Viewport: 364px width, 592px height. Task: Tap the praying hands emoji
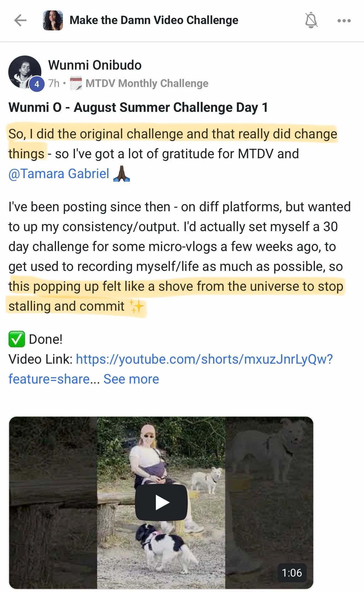point(122,174)
